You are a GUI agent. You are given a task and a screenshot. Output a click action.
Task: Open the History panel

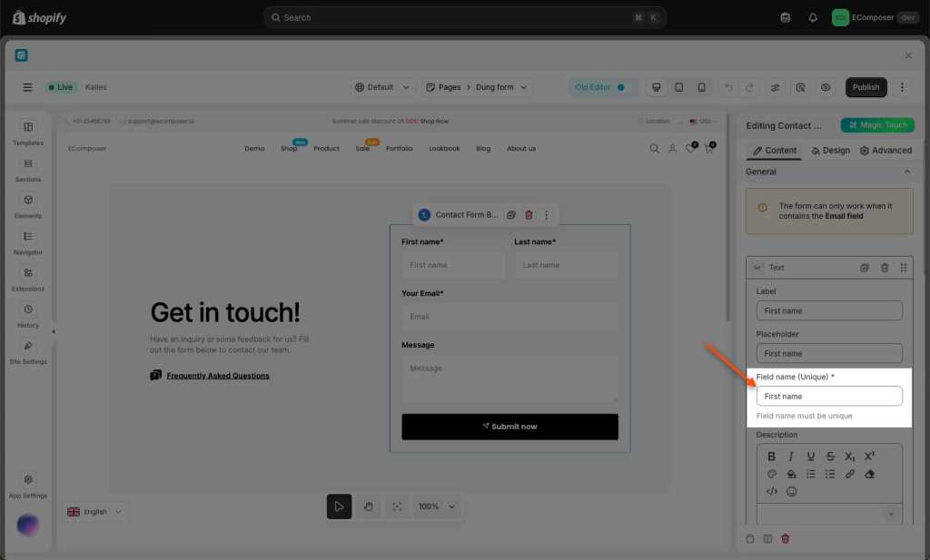pos(28,315)
